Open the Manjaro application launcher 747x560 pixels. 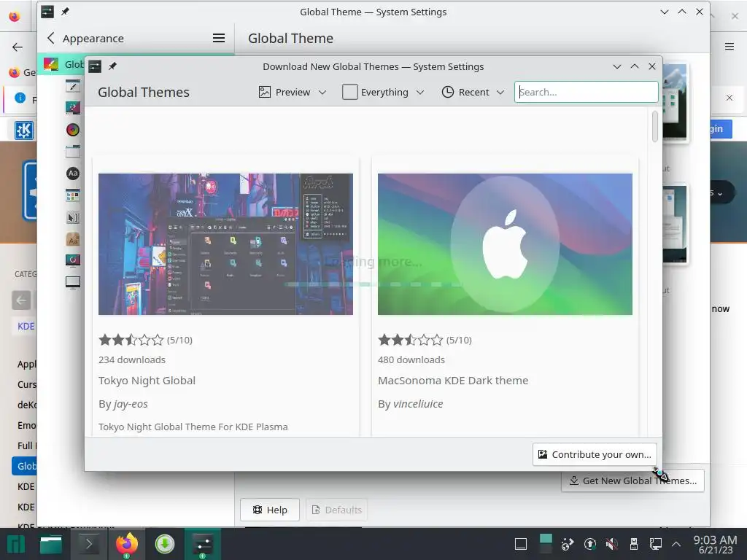click(x=16, y=544)
